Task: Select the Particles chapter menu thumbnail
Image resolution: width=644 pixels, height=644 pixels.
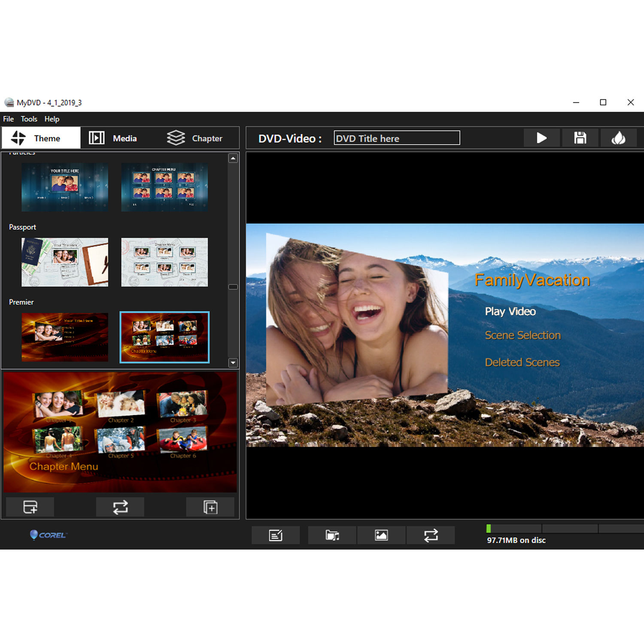Action: coord(164,187)
